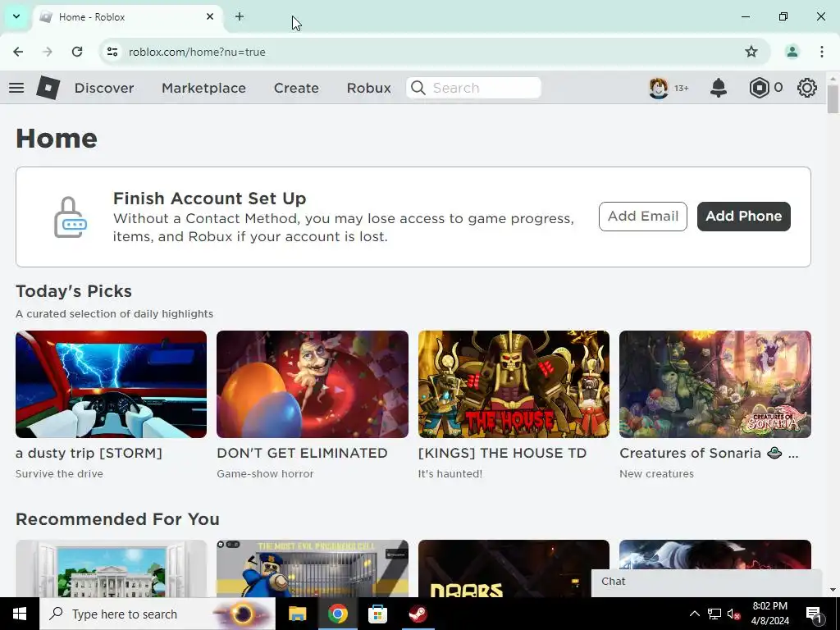
Task: Open the notifications bell
Action: click(719, 88)
